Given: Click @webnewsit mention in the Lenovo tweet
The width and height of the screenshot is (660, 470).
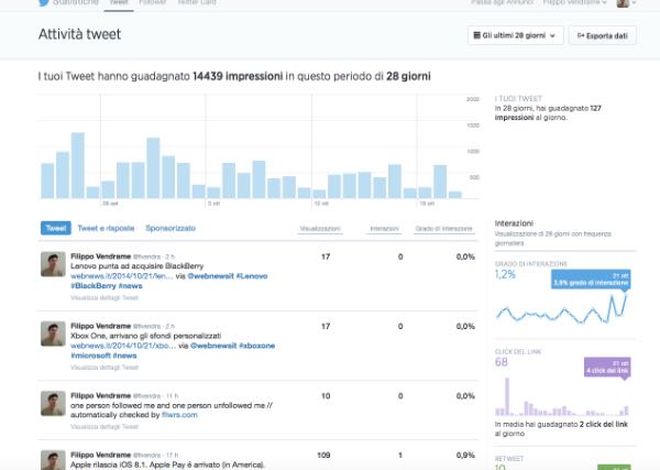Looking at the screenshot, I should (x=210, y=276).
